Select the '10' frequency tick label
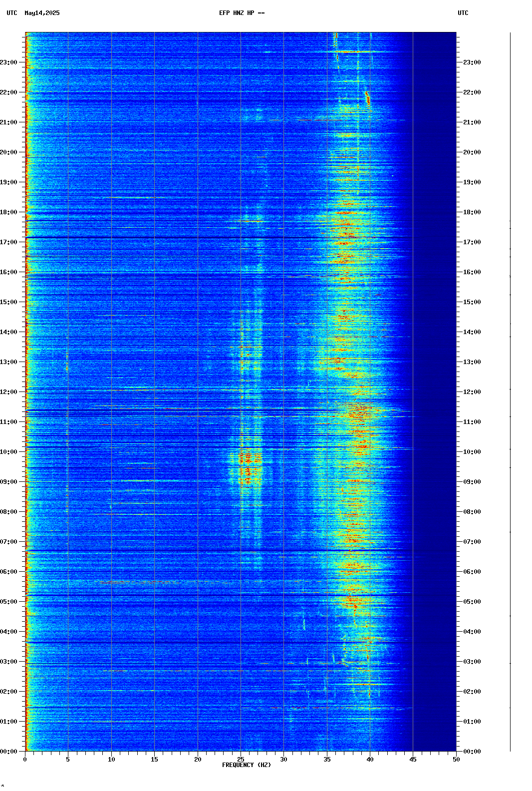The width and height of the screenshot is (532, 791). click(111, 760)
